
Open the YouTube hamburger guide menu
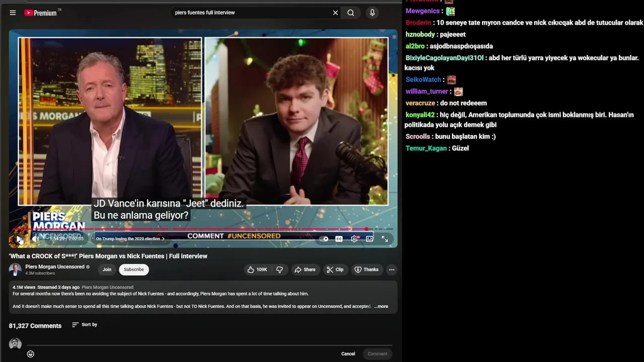[x=13, y=13]
